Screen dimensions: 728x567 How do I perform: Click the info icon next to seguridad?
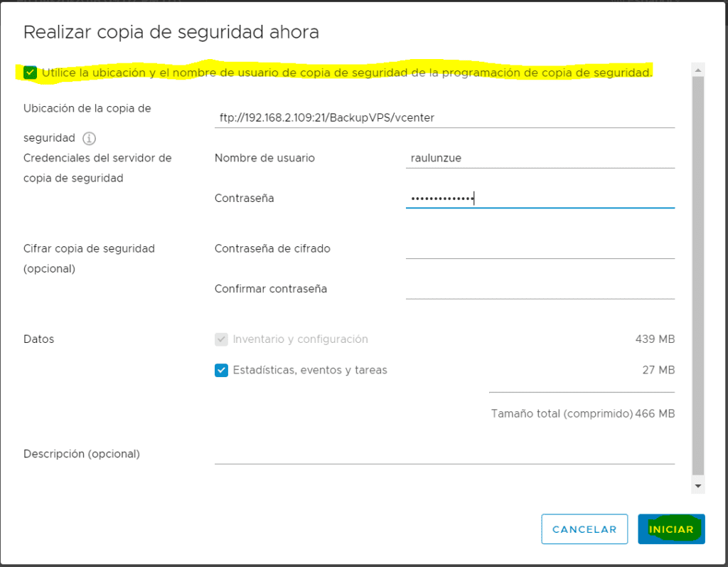pos(89,138)
